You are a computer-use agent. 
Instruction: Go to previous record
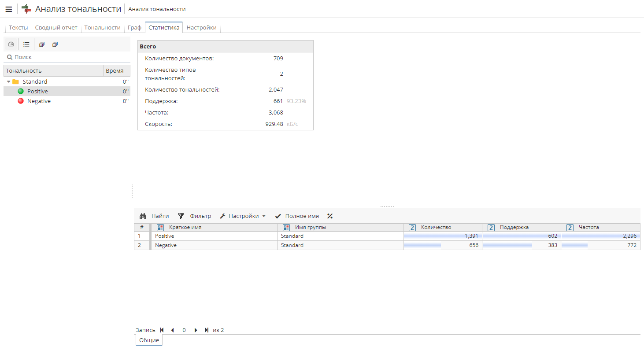point(172,330)
